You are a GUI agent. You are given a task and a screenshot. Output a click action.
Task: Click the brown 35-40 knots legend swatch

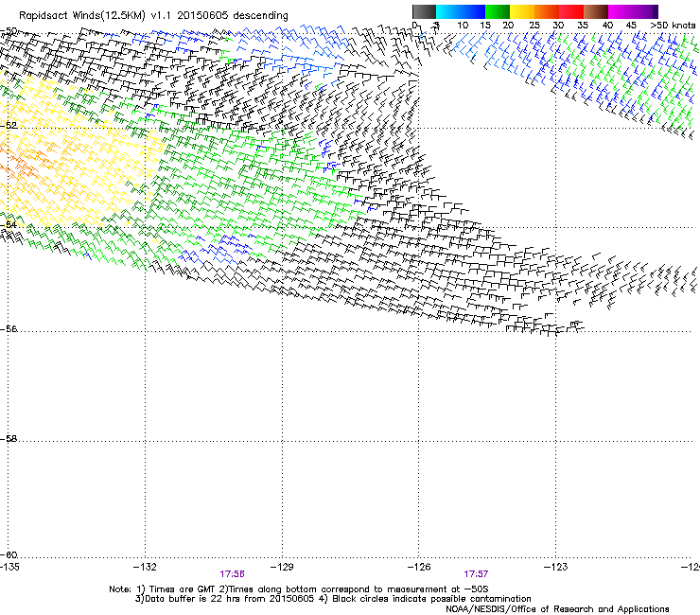(x=596, y=11)
